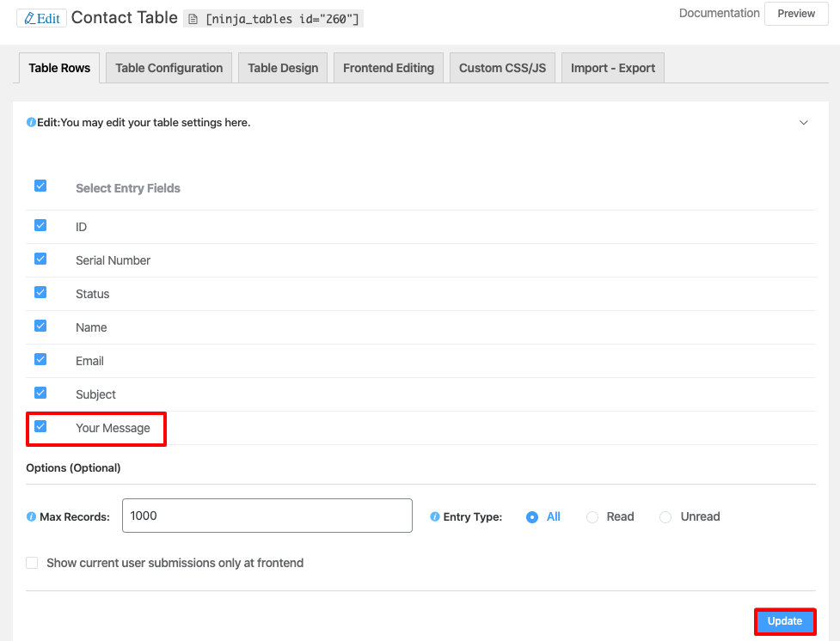Uncheck the Serial Number checkbox
The width and height of the screenshot is (840, 641).
40,259
